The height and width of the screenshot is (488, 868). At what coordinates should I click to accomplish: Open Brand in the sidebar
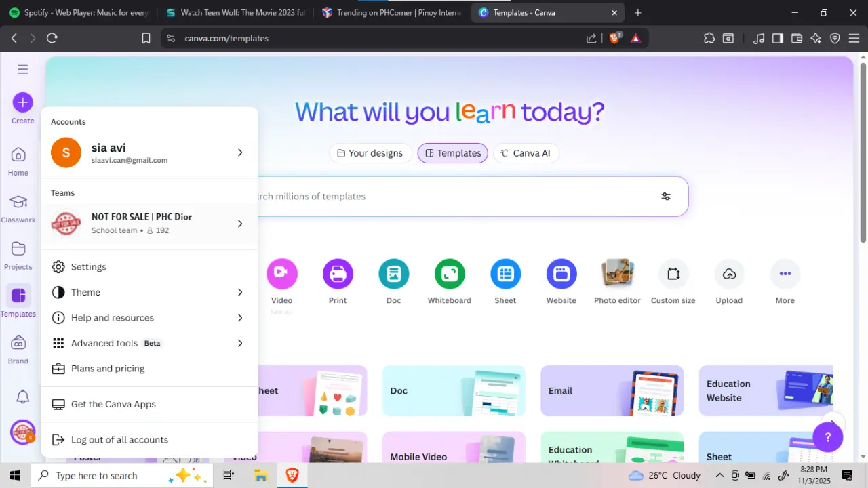click(x=18, y=349)
